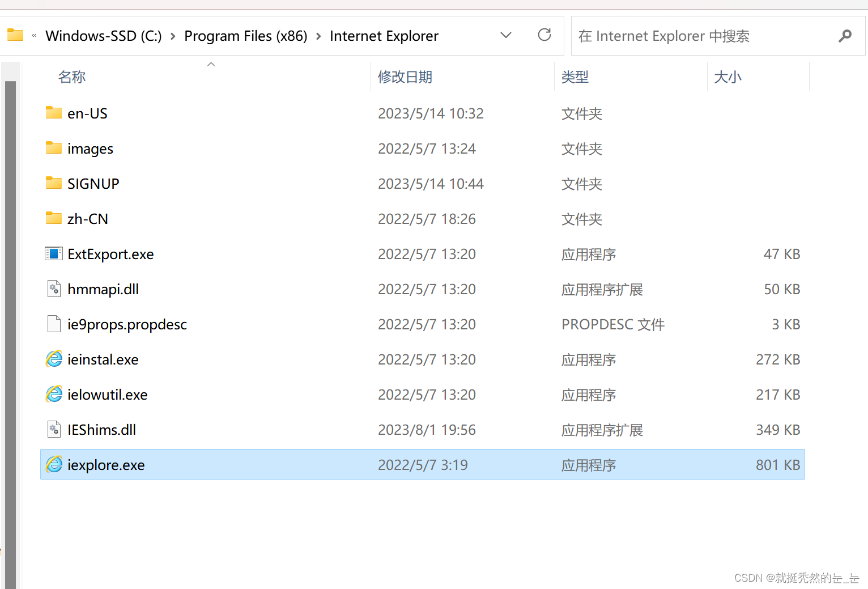Refresh the current folder view
Screen dimensions: 868x589
pos(544,35)
